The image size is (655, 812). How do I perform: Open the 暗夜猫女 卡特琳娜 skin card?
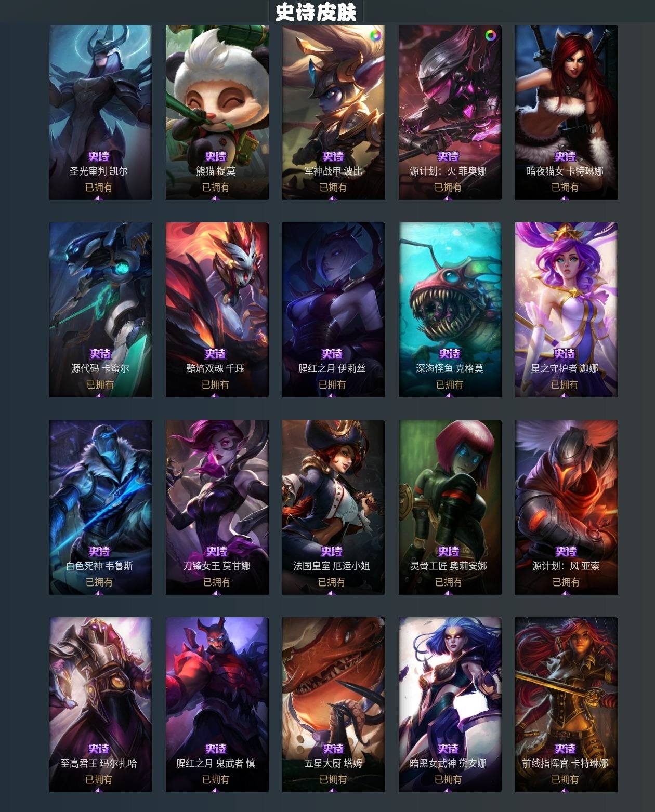coord(567,112)
